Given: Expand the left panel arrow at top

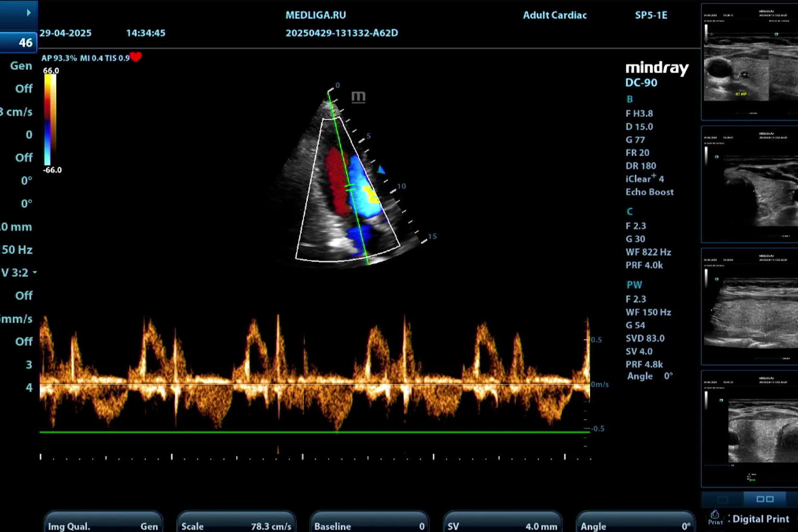Looking at the screenshot, I should pyautogui.click(x=29, y=13).
